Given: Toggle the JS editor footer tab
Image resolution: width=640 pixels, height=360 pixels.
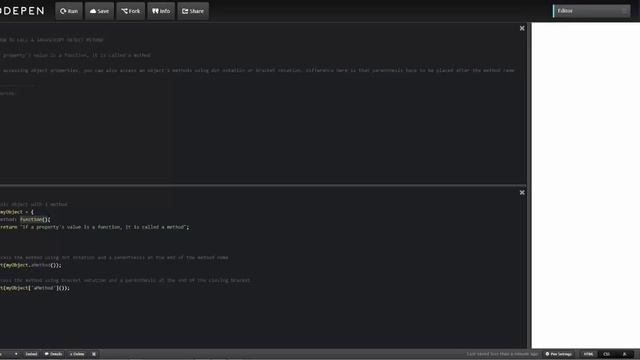Looking at the screenshot, I should (x=624, y=354).
